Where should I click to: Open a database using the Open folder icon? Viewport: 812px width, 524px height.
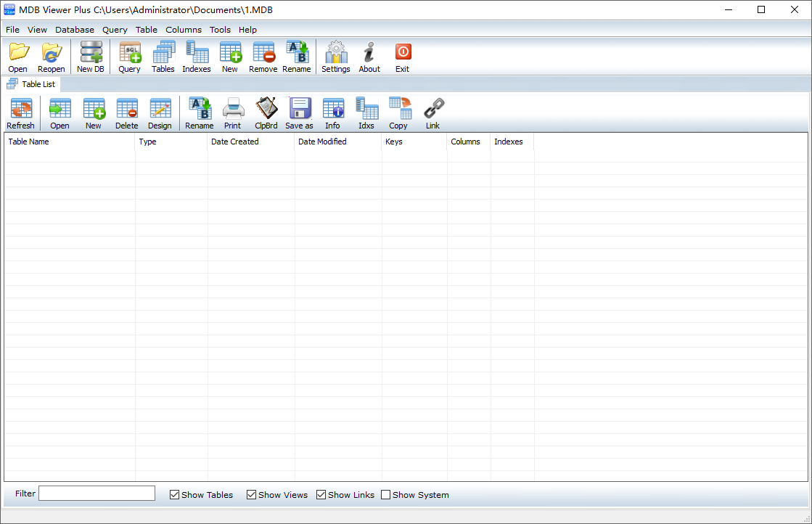[19, 57]
